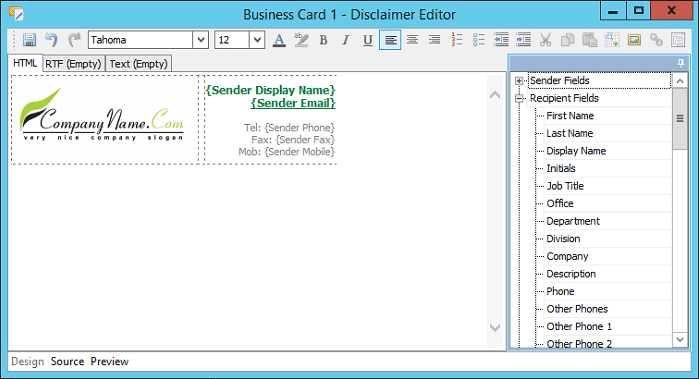The height and width of the screenshot is (379, 699).
Task: Apply text highlight color
Action: pyautogui.click(x=301, y=40)
